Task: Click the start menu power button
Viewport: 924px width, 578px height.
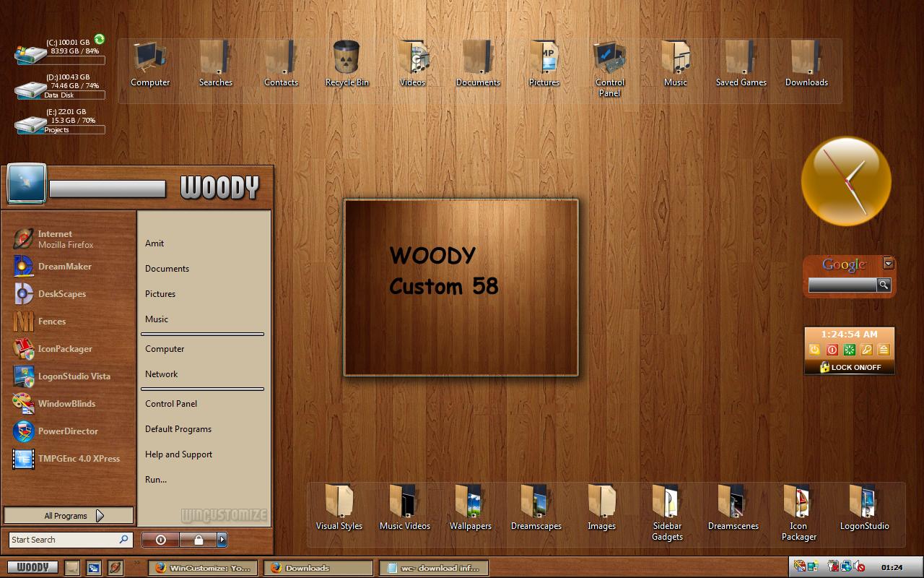Action: click(x=160, y=540)
